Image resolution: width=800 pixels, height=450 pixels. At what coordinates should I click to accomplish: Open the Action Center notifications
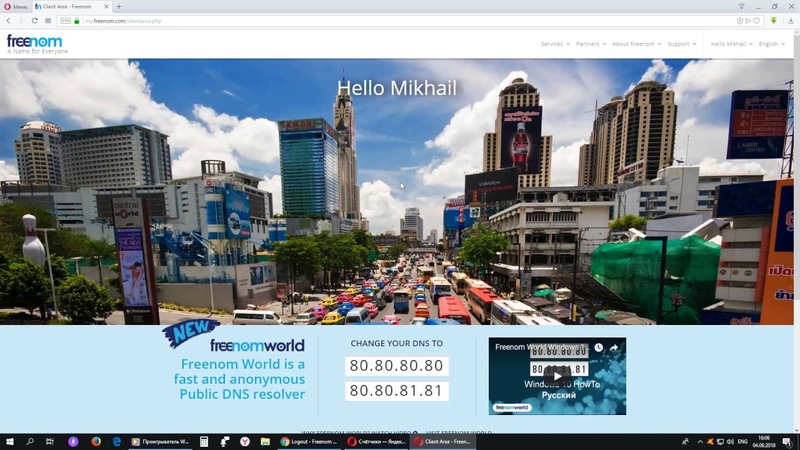coord(788,442)
